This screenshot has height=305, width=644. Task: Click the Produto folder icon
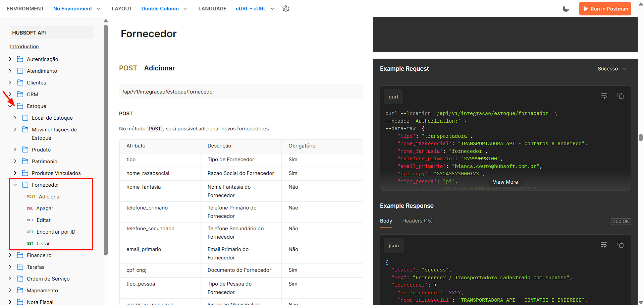(25, 149)
